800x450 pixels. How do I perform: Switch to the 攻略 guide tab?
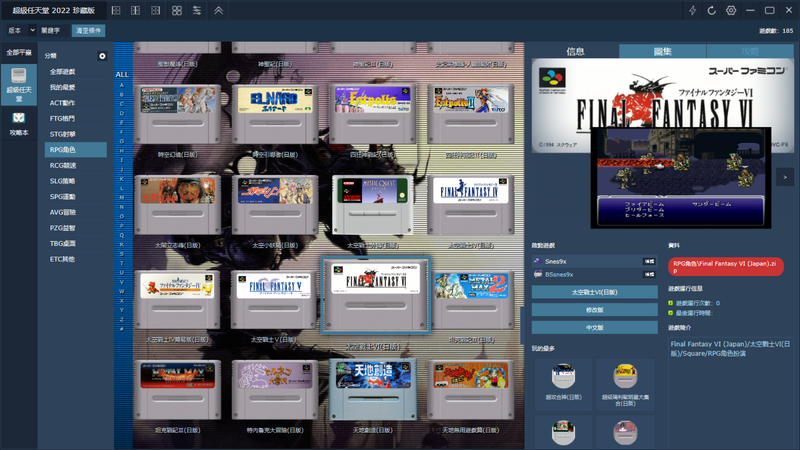750,51
